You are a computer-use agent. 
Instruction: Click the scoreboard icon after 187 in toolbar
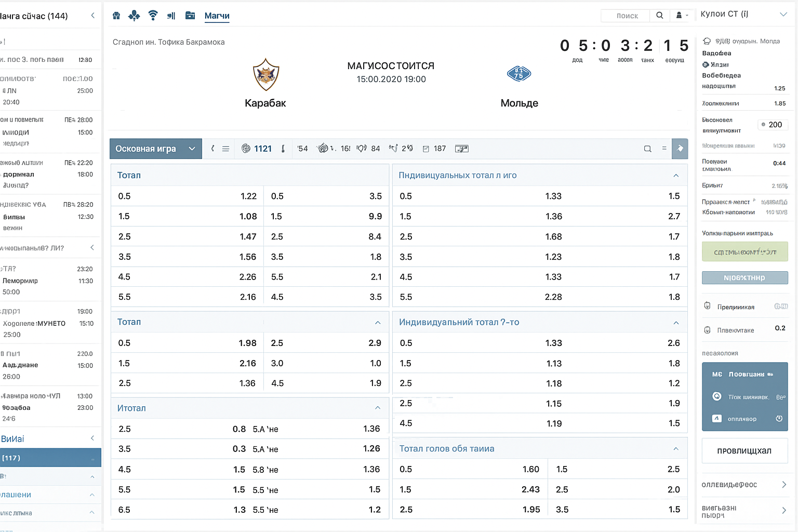pyautogui.click(x=461, y=149)
